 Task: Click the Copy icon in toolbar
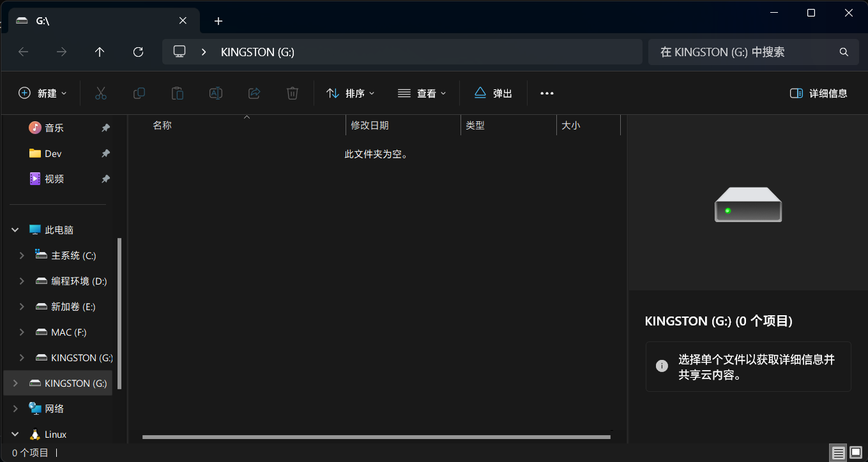click(x=139, y=93)
